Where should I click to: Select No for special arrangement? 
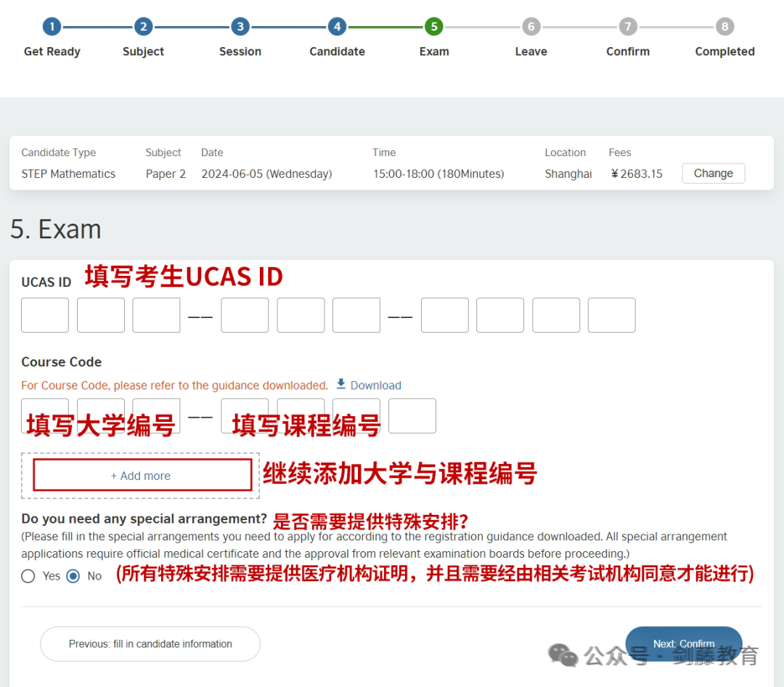(73, 577)
